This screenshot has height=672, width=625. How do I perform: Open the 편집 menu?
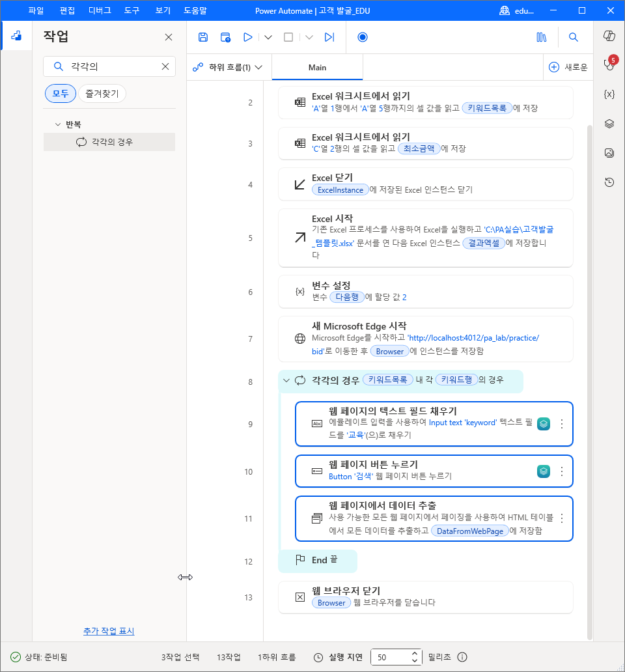[x=67, y=10]
